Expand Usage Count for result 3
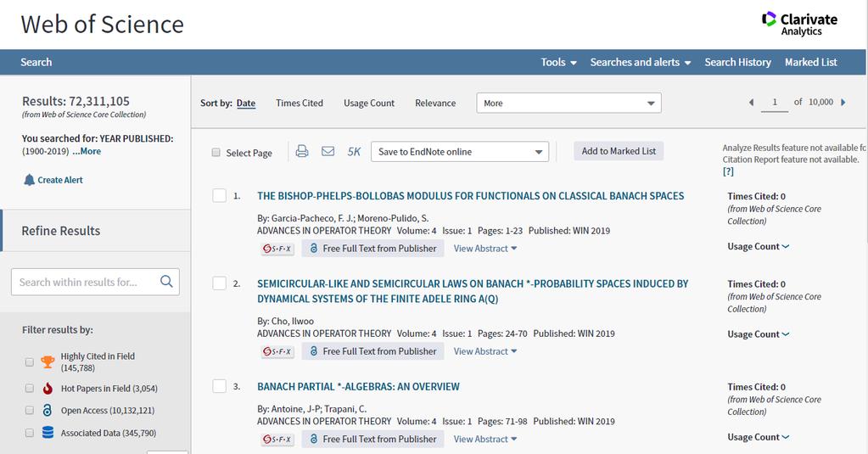 (758, 437)
